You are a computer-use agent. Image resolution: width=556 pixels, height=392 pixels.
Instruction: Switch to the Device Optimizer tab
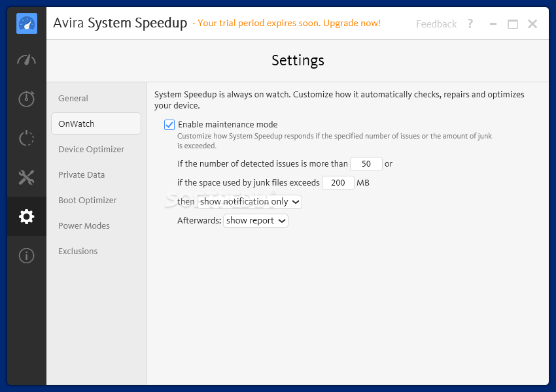(91, 149)
